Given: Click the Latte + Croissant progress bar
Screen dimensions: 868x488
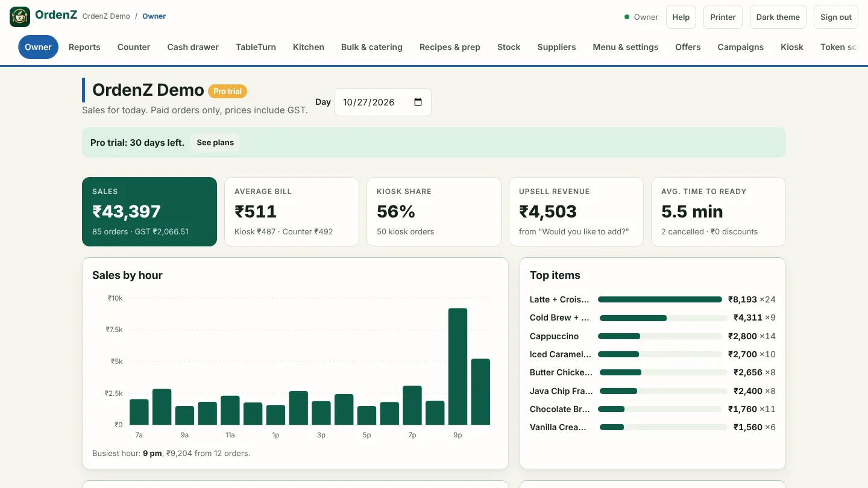Looking at the screenshot, I should 660,299.
